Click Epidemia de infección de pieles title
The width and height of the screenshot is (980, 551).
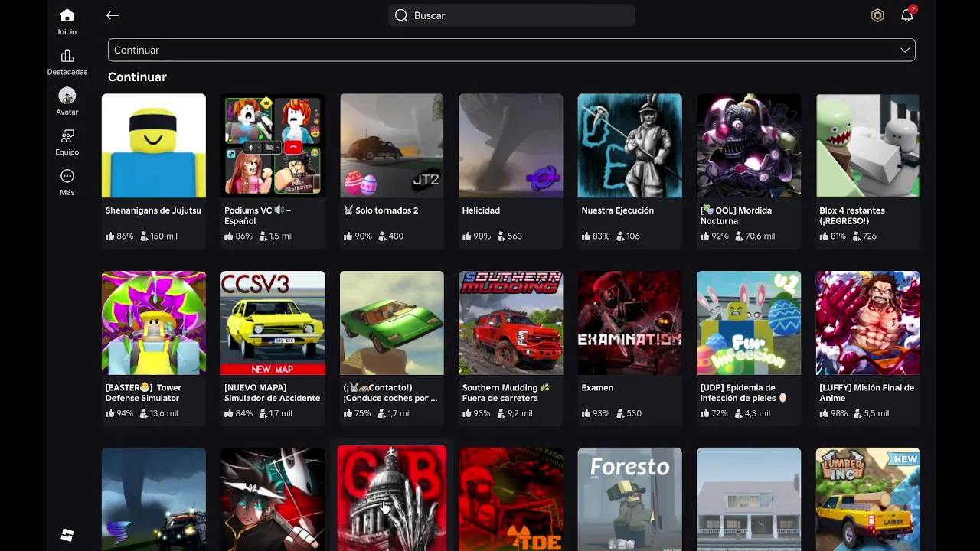click(743, 393)
